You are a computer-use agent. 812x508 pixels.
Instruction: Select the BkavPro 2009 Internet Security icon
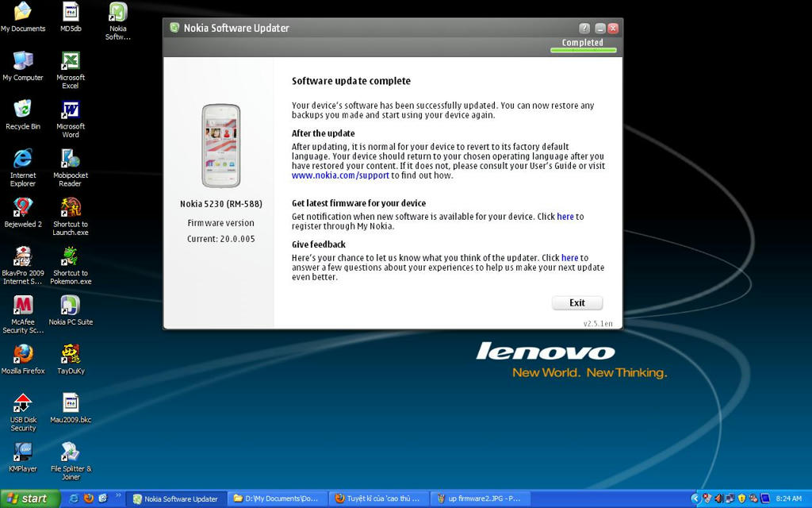(23, 266)
